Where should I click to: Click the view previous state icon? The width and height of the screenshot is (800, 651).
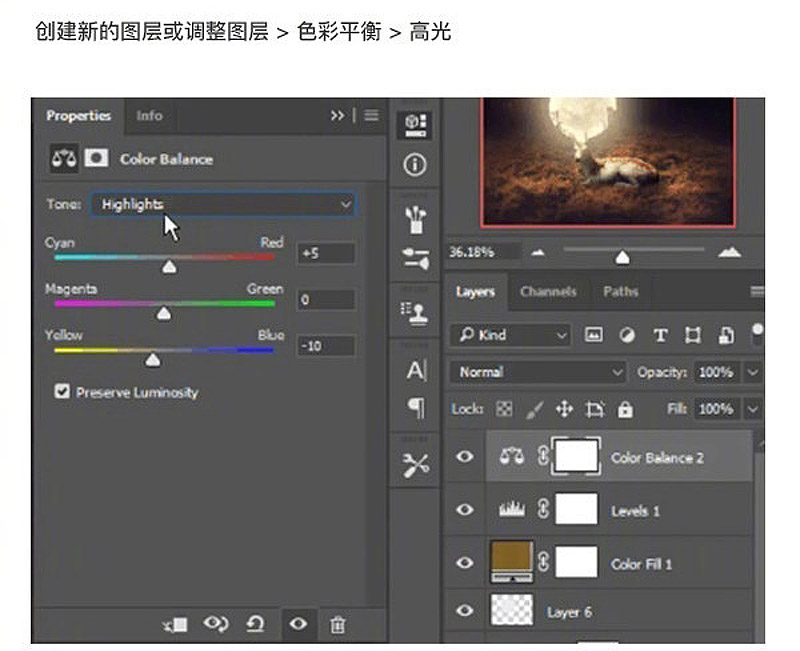[x=216, y=623]
